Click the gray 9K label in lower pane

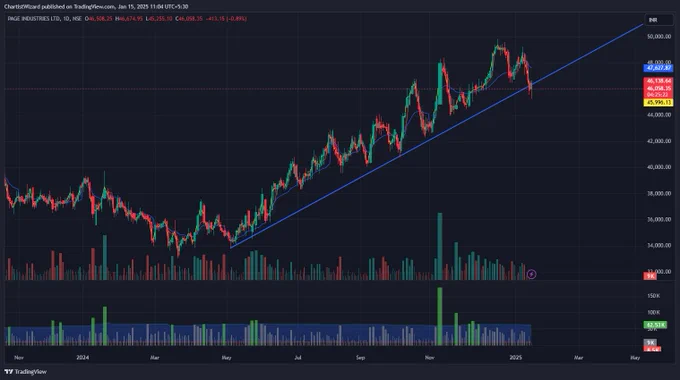click(650, 342)
